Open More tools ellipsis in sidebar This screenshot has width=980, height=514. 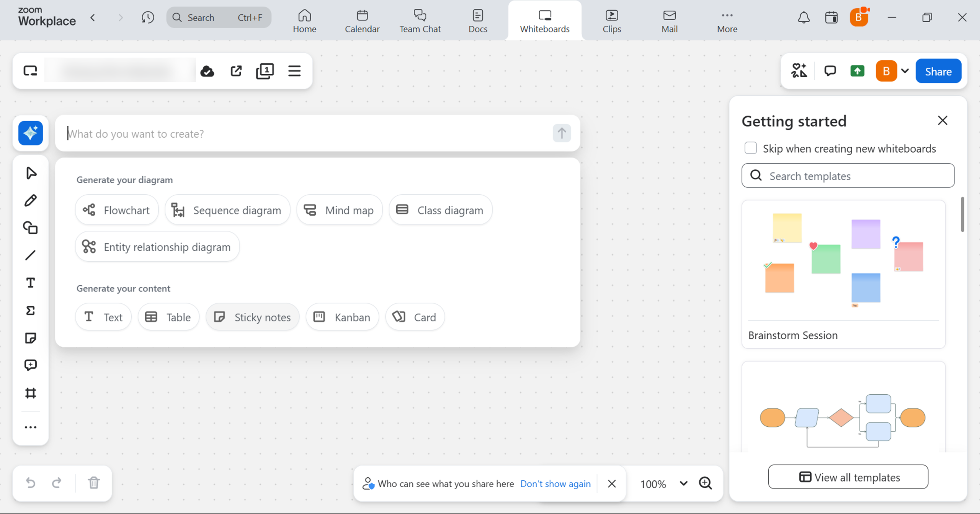[x=31, y=428]
